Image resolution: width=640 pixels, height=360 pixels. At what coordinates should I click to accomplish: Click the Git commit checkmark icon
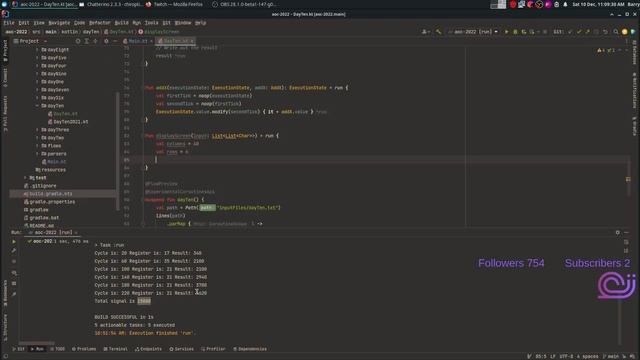pos(579,31)
